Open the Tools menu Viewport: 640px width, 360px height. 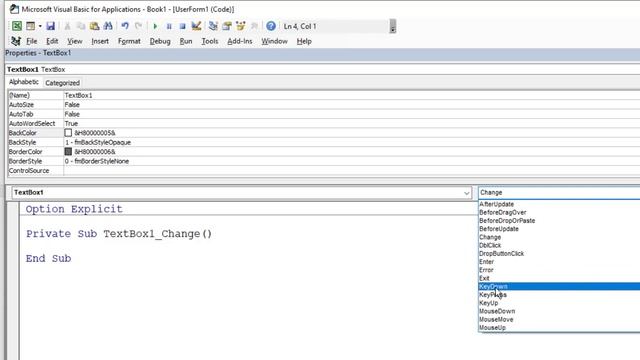point(210,41)
